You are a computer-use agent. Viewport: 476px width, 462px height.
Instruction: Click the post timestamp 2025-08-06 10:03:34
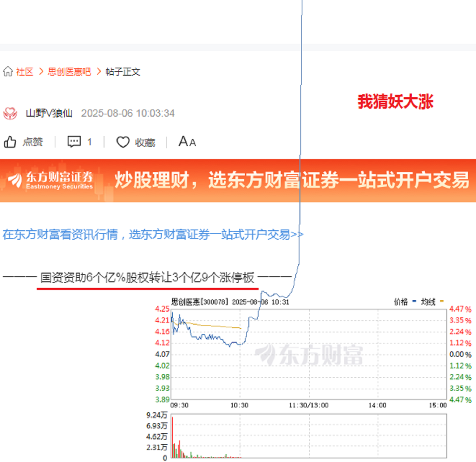point(128,113)
